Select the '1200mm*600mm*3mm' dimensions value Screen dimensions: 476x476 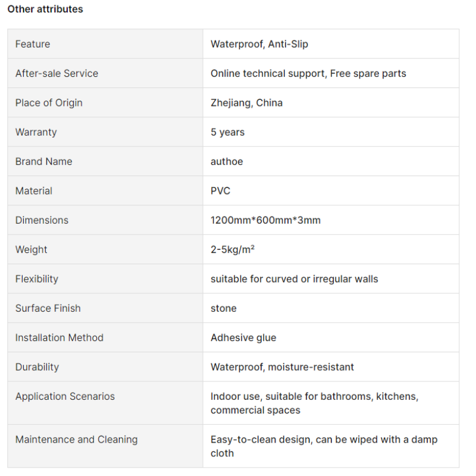coord(265,220)
